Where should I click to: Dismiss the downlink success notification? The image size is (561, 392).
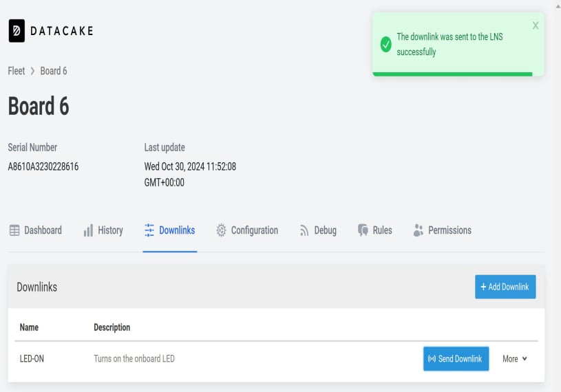(x=536, y=25)
